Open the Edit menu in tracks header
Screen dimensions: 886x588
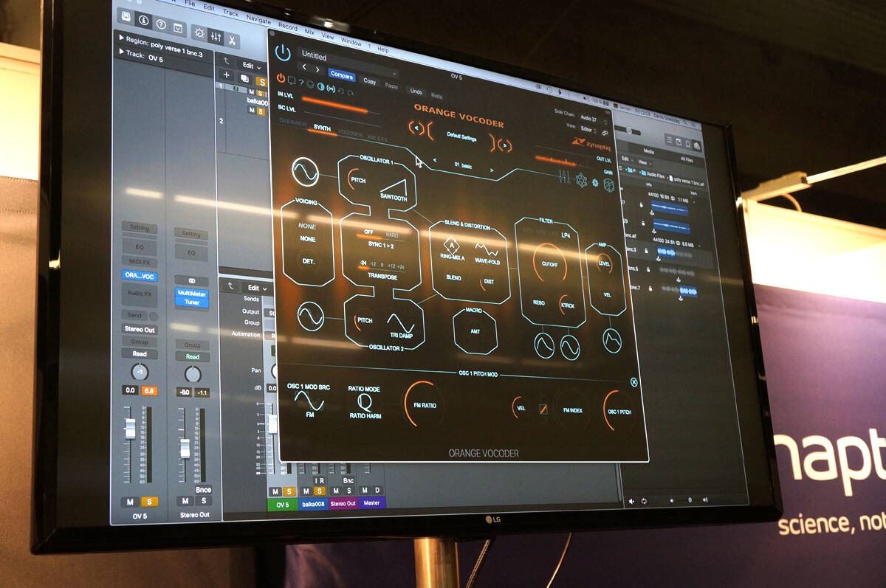[251, 66]
